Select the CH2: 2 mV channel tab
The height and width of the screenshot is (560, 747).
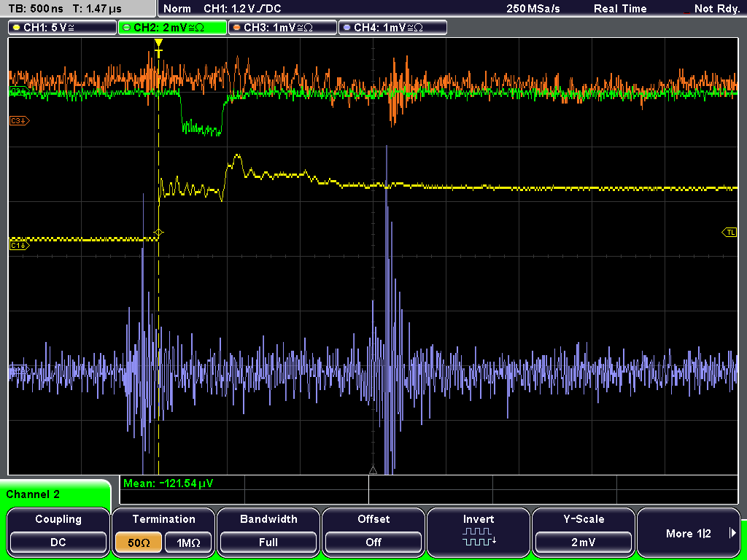(x=172, y=28)
